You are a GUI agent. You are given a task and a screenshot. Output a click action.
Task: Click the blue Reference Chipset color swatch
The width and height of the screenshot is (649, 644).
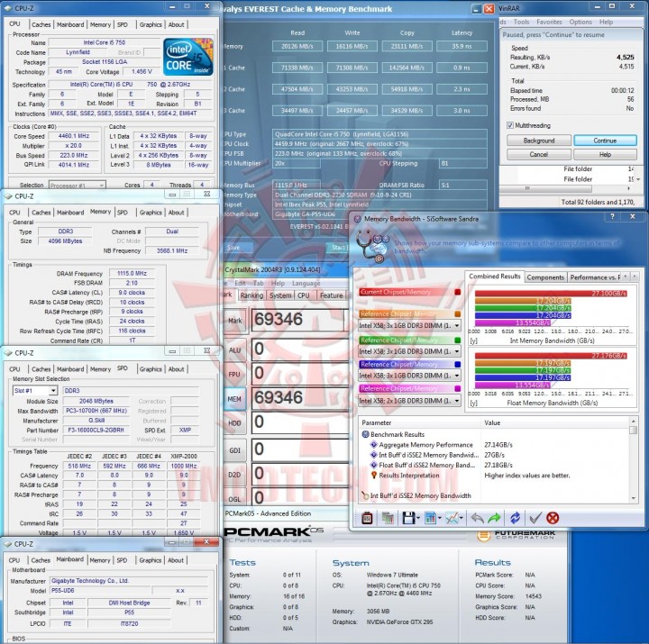tap(457, 365)
